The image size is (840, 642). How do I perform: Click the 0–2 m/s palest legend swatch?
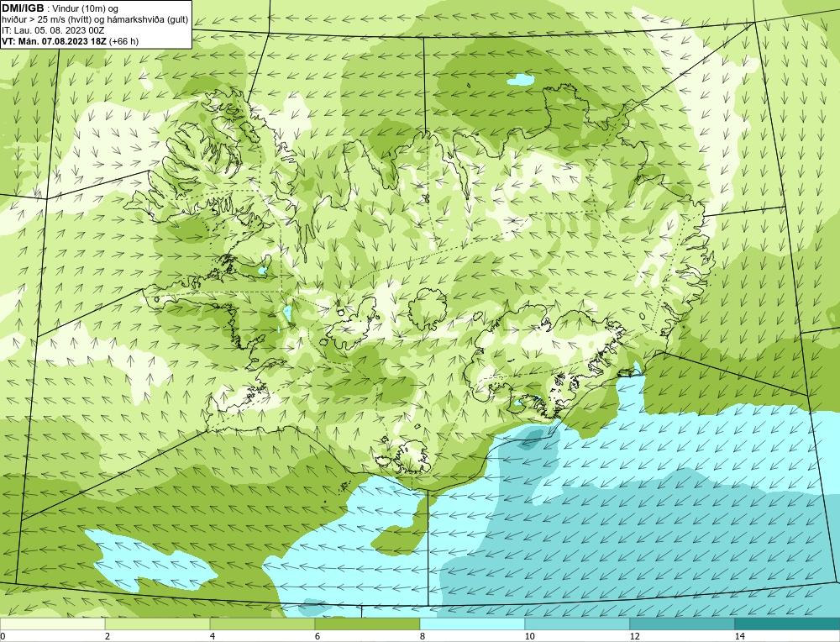(x=52, y=624)
